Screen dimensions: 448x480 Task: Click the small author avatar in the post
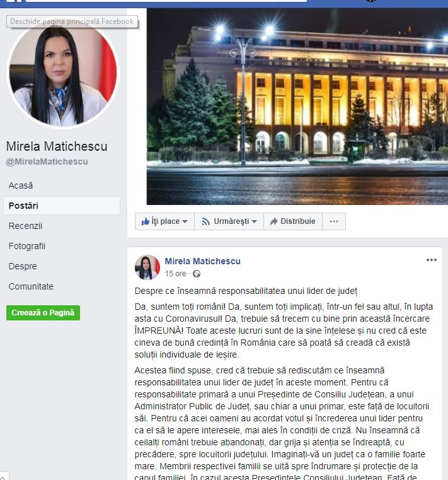[x=147, y=267]
